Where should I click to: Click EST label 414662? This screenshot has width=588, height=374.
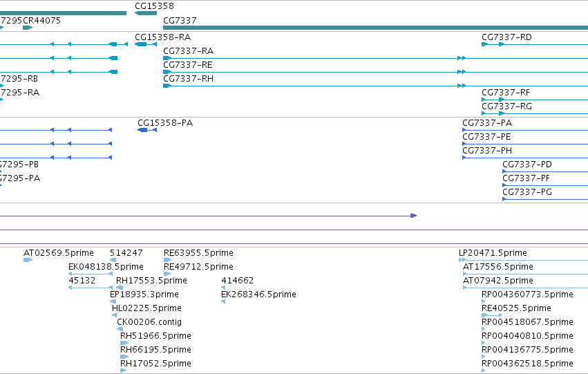238,281
